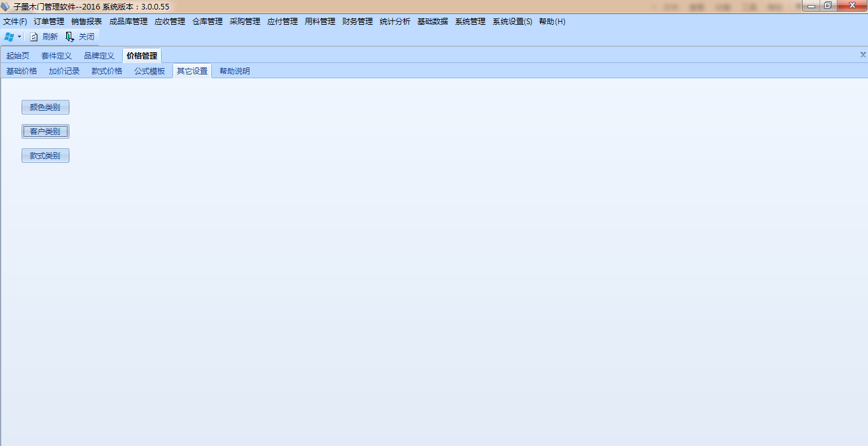868x446 pixels.
Task: Open the 帮助(H) menu
Action: click(552, 22)
